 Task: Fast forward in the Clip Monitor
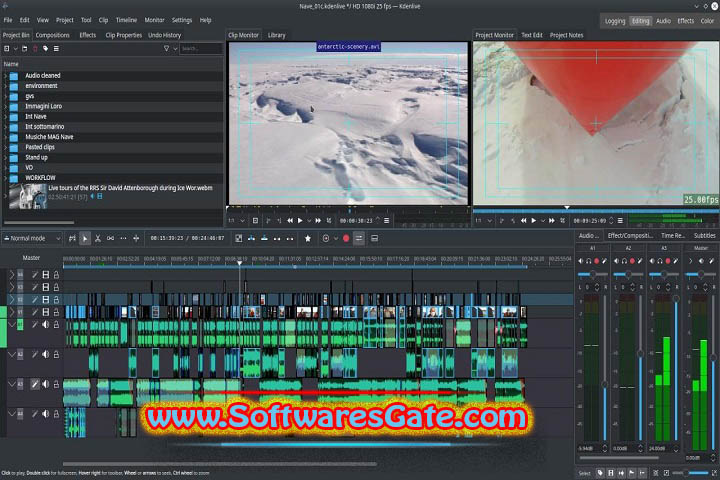click(x=318, y=221)
